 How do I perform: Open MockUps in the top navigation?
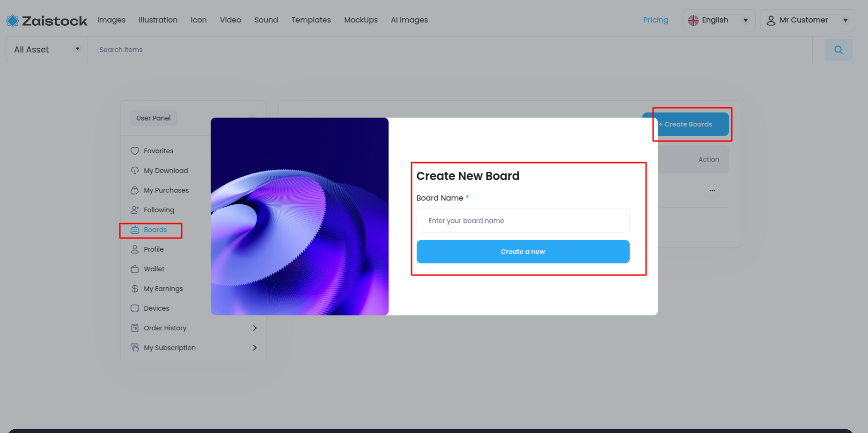(361, 20)
